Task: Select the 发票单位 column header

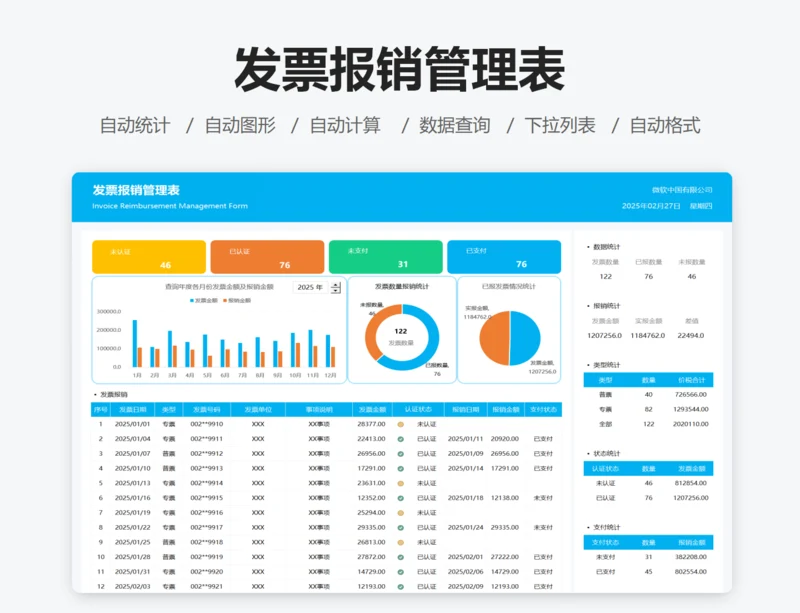Action: [258, 409]
